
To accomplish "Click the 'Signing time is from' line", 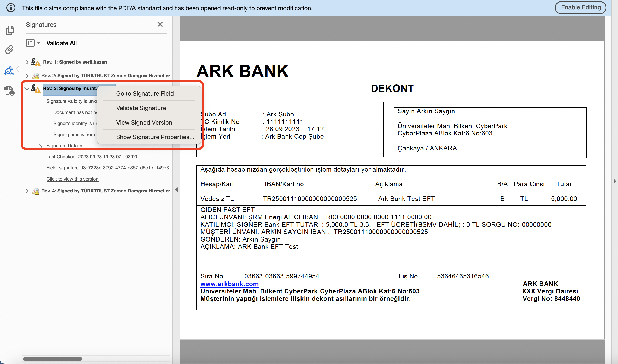I will [75, 134].
